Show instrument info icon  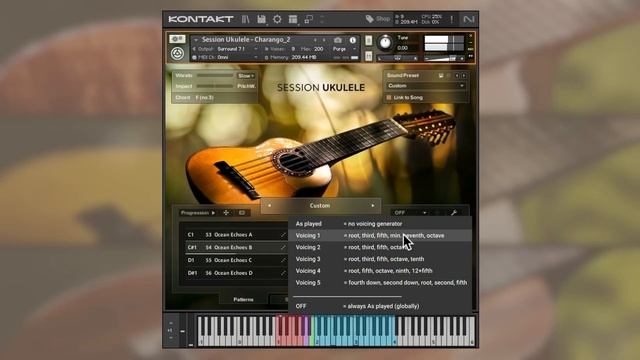click(353, 40)
